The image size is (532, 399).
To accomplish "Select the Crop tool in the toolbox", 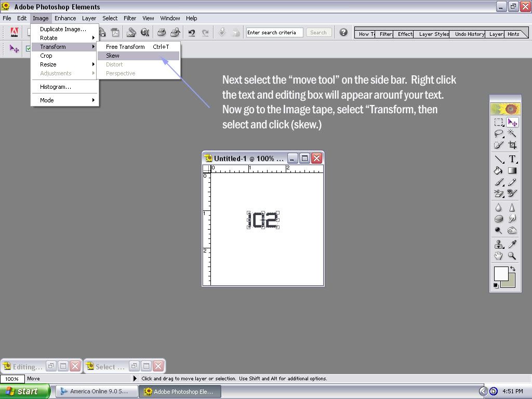I will point(512,145).
